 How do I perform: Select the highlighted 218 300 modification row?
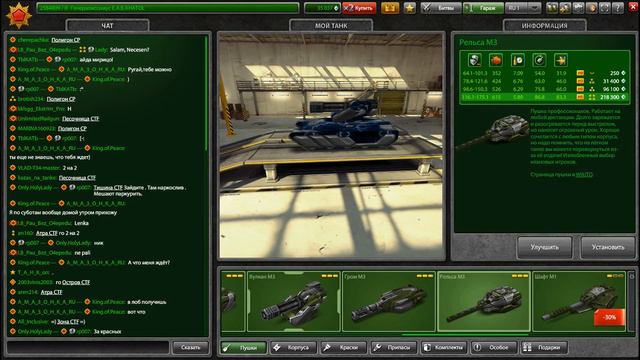(544, 97)
